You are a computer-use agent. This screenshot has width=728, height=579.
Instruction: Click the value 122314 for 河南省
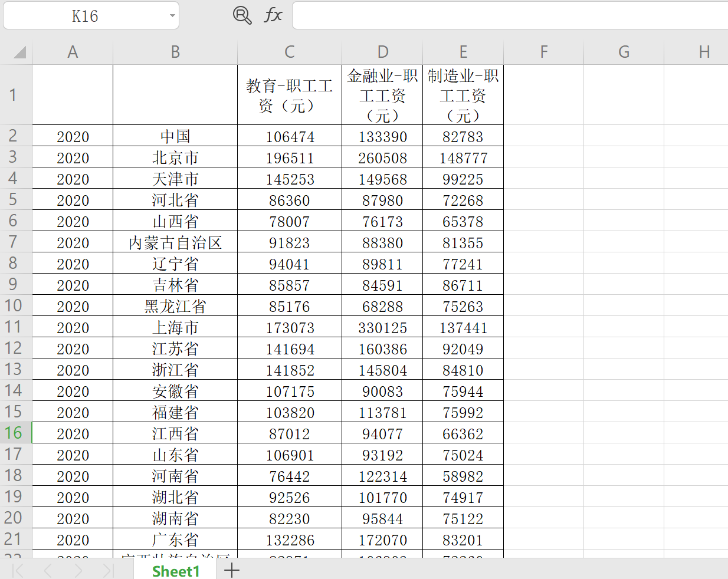pyautogui.click(x=382, y=476)
